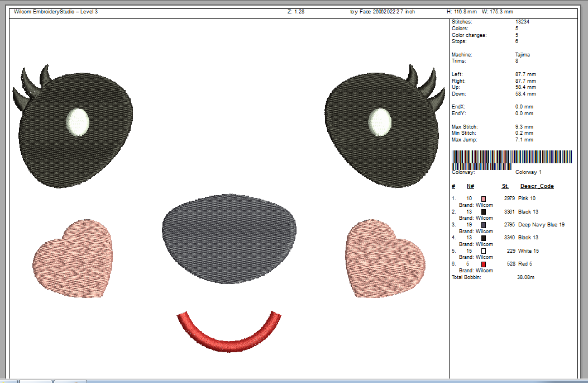Click the White 15 color swatch
Image resolution: width=588 pixels, height=383 pixels.
click(484, 251)
